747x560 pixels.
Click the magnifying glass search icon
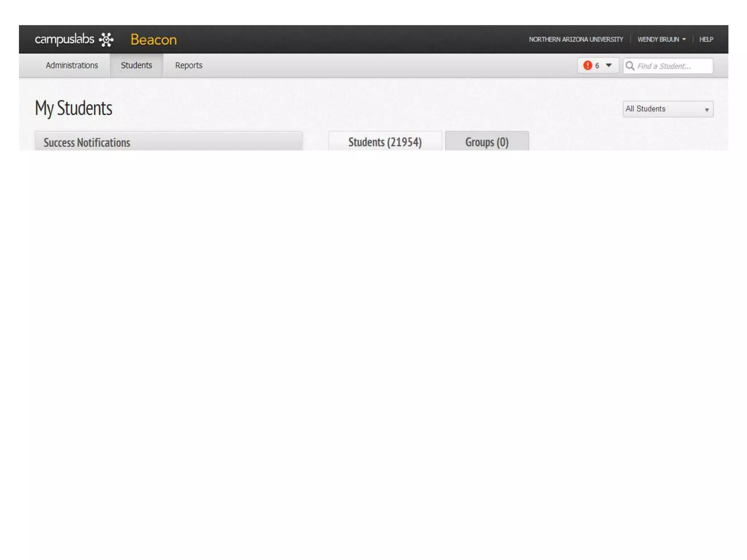coord(630,66)
